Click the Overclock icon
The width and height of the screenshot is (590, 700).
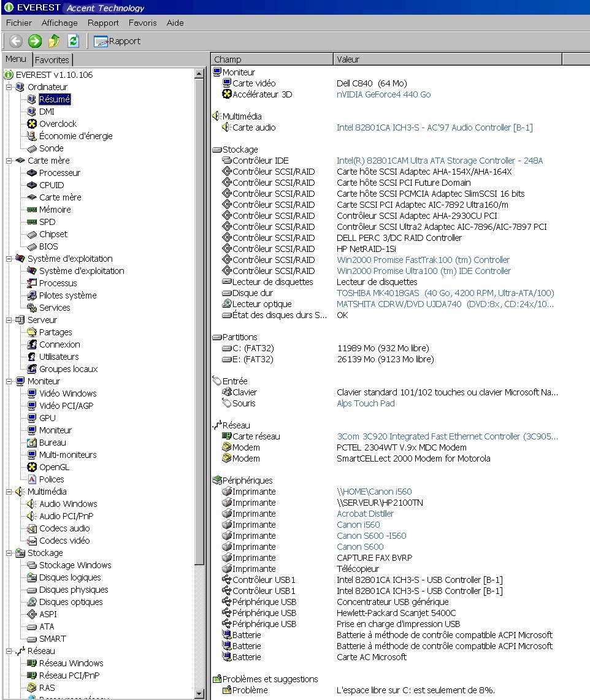32,124
